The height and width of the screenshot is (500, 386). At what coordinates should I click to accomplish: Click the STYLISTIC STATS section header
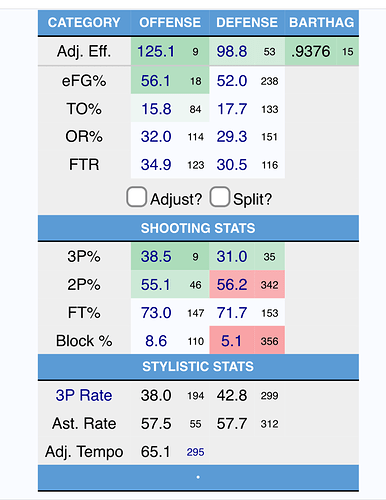[x=198, y=367]
